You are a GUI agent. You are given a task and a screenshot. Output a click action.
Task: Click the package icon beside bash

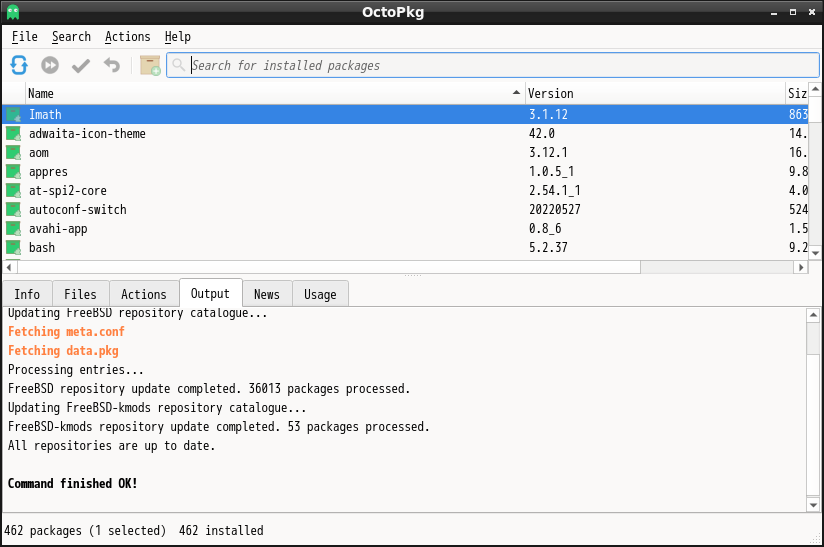pyautogui.click(x=14, y=247)
